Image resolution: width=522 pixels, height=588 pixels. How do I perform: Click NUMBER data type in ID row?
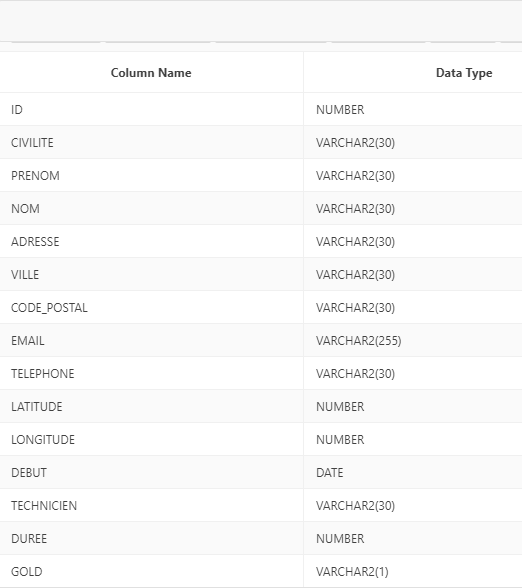click(x=340, y=110)
